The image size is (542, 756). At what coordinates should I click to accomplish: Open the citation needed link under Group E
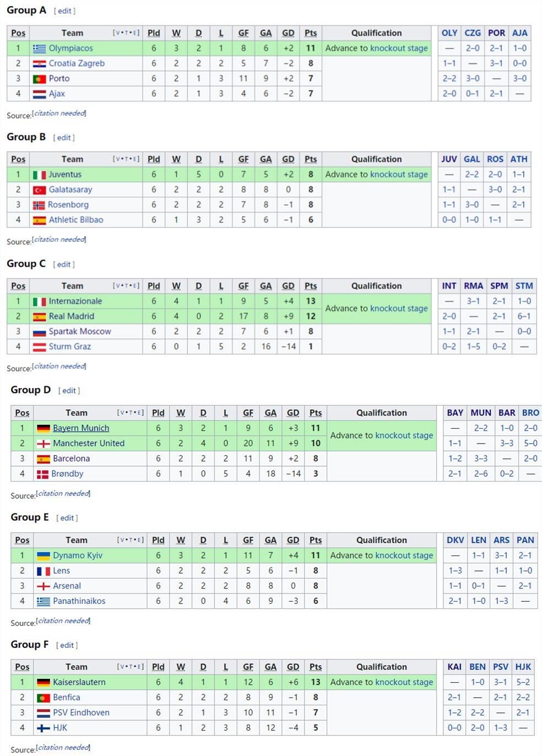(63, 621)
